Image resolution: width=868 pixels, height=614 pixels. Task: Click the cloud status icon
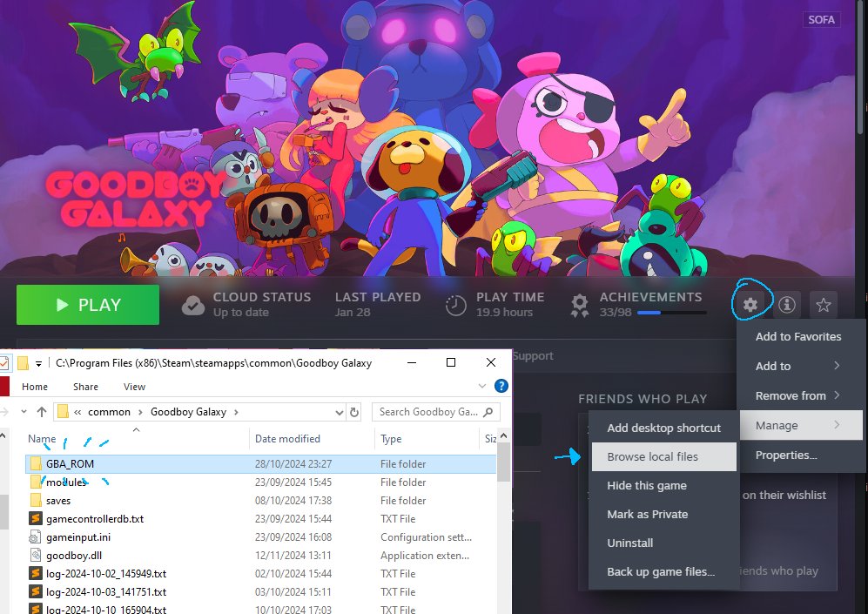pyautogui.click(x=192, y=305)
